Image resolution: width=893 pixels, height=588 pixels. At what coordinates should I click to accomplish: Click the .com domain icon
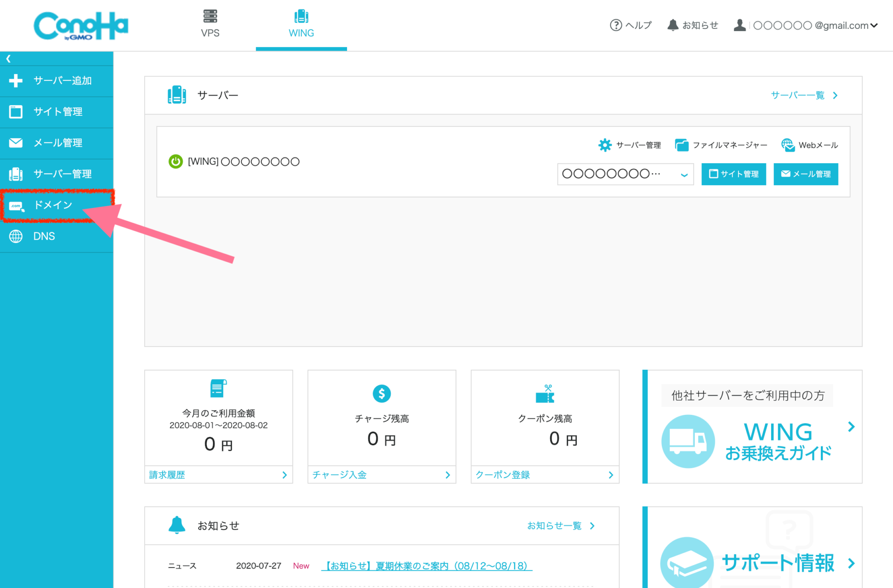[x=17, y=206]
